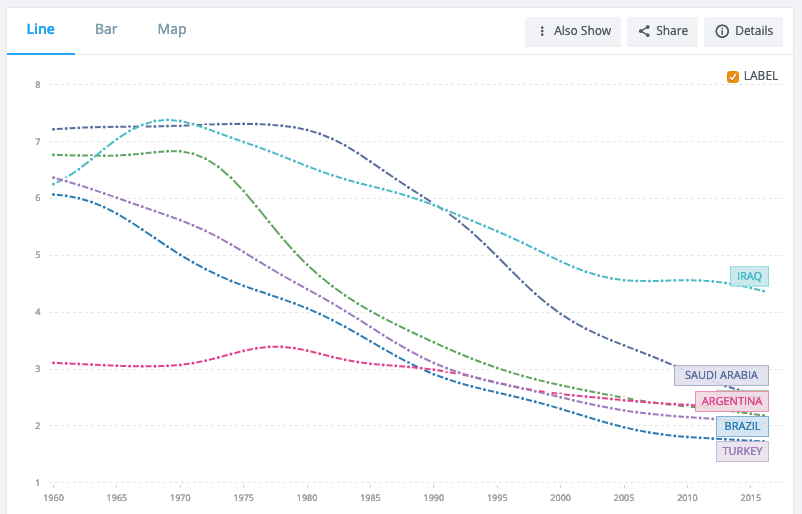Switch to the Map tab

pos(172,30)
